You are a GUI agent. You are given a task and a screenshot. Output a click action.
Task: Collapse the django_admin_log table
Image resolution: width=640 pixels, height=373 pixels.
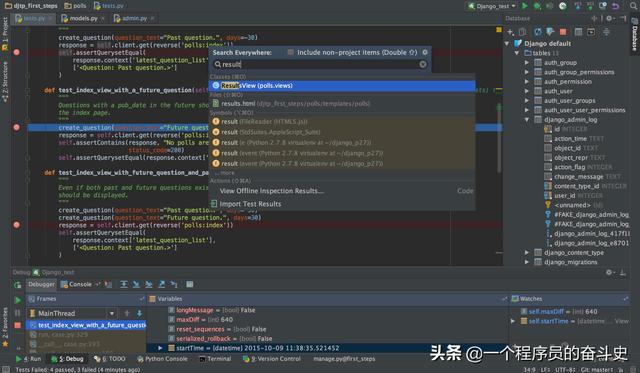(527, 120)
